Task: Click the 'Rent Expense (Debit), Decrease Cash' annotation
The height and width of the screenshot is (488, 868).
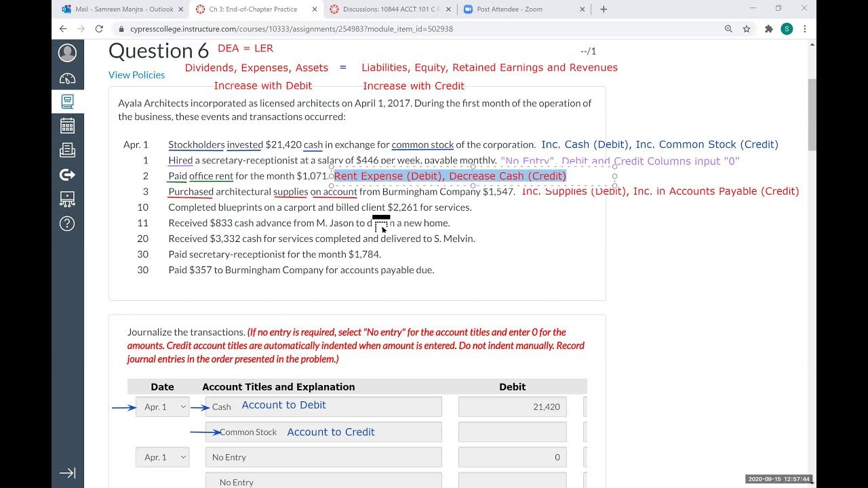Action: click(x=450, y=176)
